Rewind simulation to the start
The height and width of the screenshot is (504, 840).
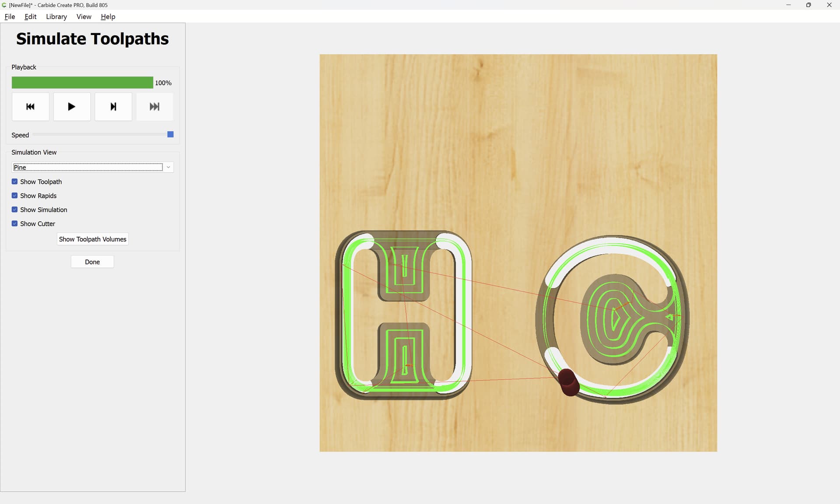tap(30, 106)
